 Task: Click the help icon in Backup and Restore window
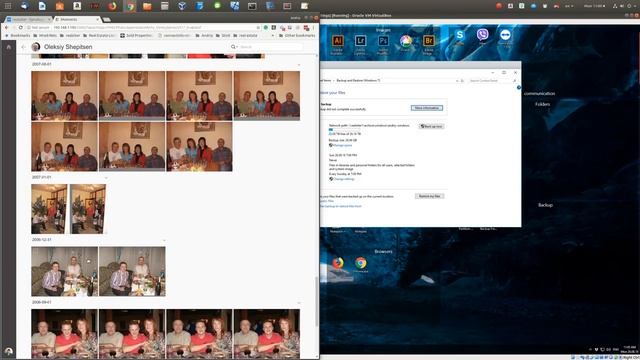pos(519,87)
